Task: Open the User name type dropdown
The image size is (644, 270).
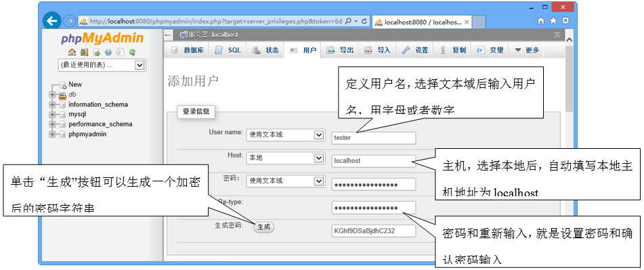Action: click(285, 135)
